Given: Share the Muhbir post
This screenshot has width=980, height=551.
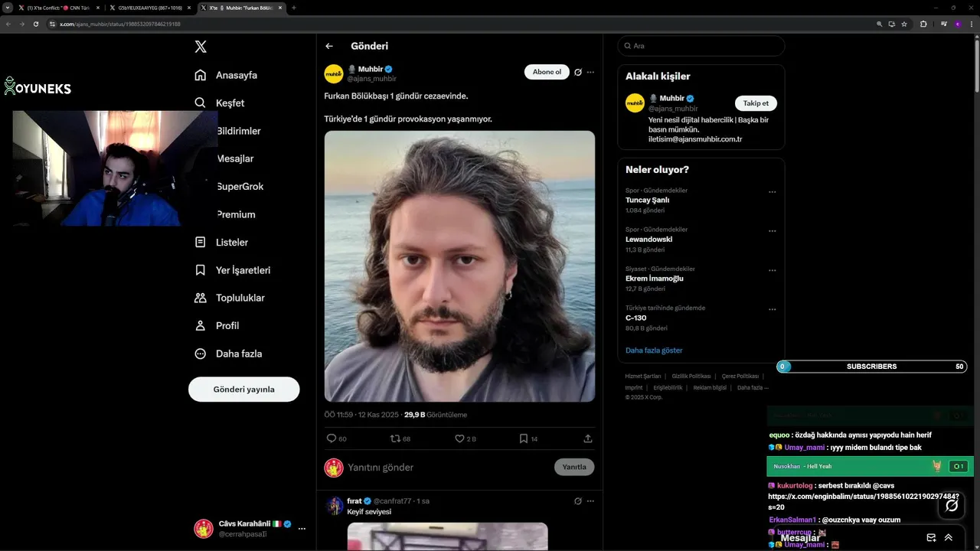Looking at the screenshot, I should coord(588,439).
